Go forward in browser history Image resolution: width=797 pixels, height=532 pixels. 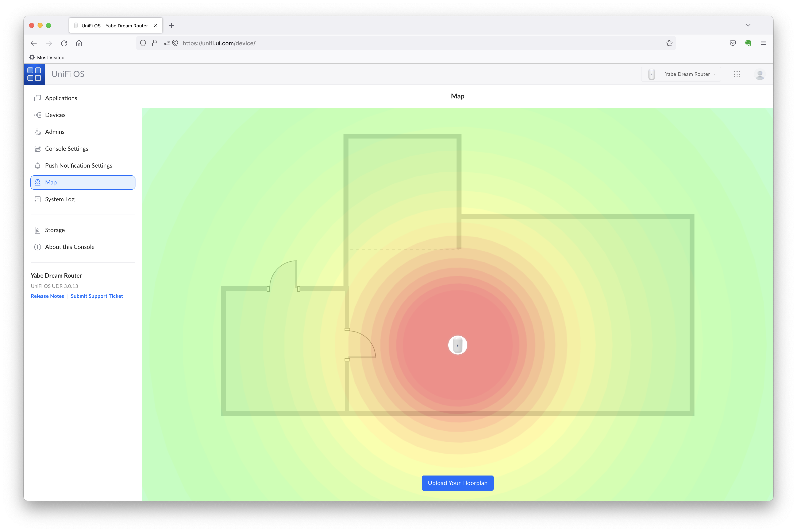49,43
